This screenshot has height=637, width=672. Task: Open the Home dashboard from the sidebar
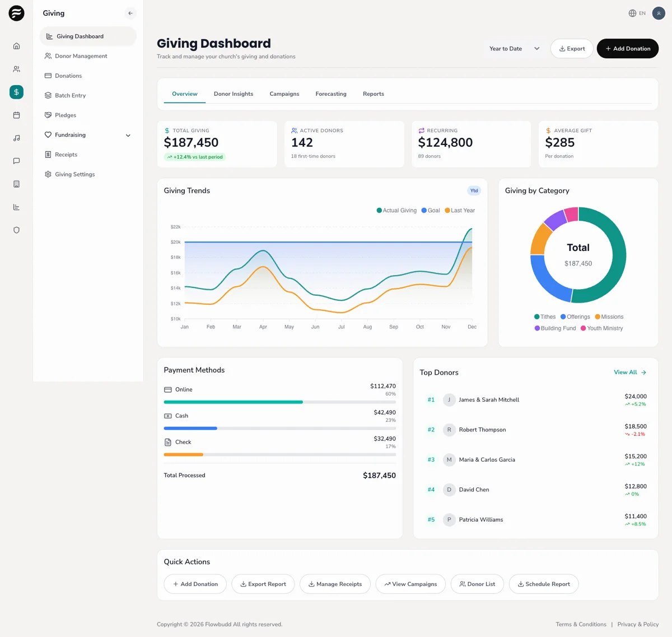pyautogui.click(x=16, y=46)
